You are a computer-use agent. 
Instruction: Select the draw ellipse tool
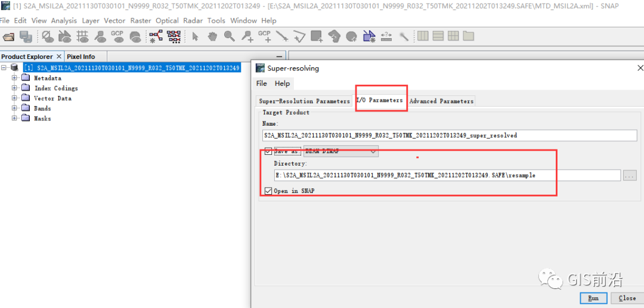click(x=352, y=36)
